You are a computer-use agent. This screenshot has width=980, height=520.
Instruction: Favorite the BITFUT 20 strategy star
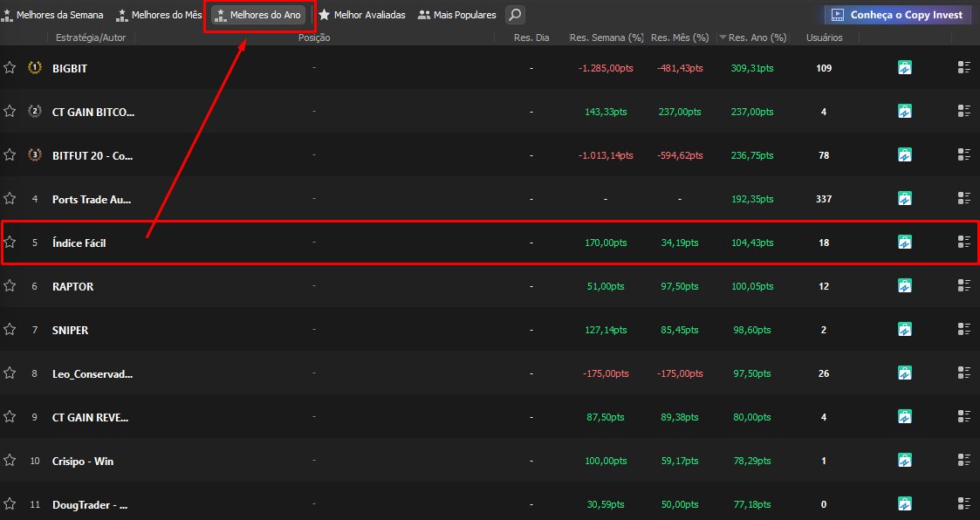[x=10, y=154]
